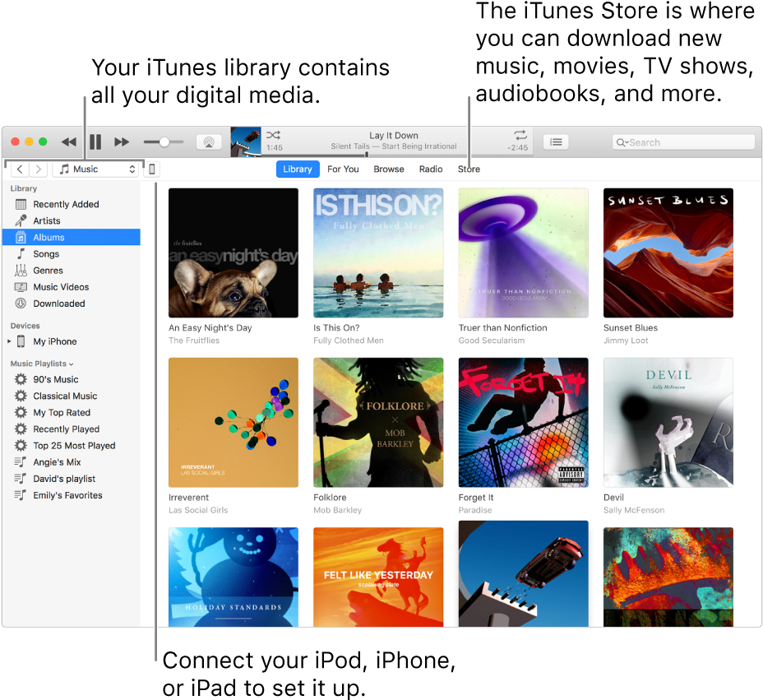
Task: Click the Store link
Action: coord(469,169)
